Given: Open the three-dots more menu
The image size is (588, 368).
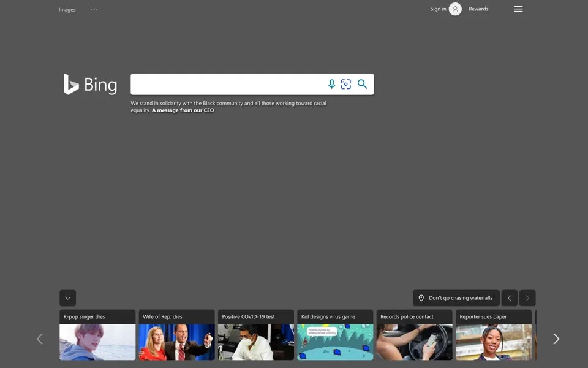Looking at the screenshot, I should (94, 9).
